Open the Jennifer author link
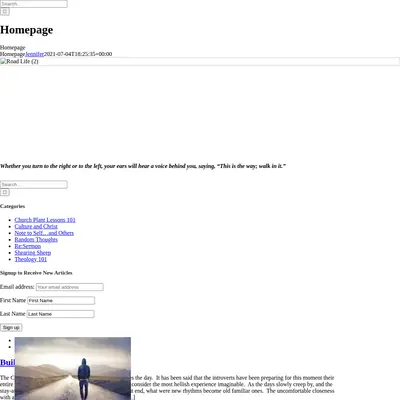 [34, 54]
